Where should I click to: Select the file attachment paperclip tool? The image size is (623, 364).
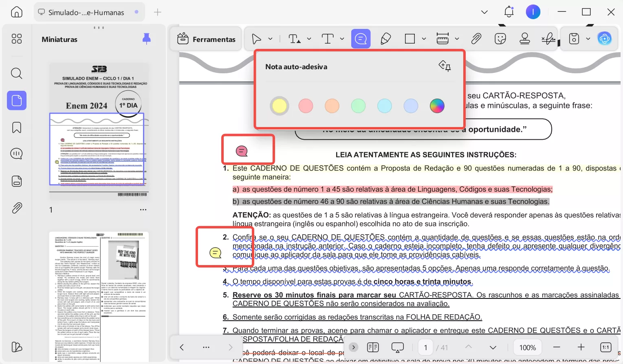pyautogui.click(x=476, y=38)
